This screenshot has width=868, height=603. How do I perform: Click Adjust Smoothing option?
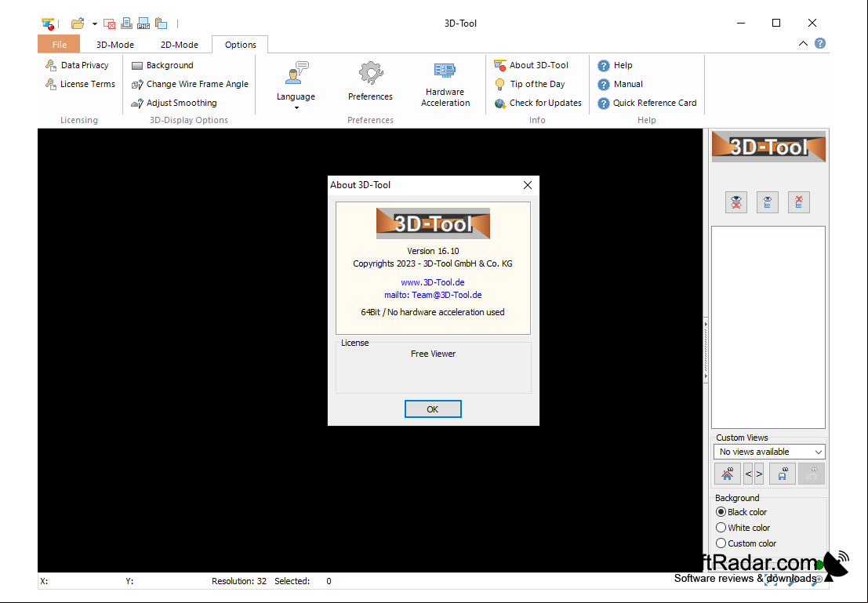tap(174, 103)
